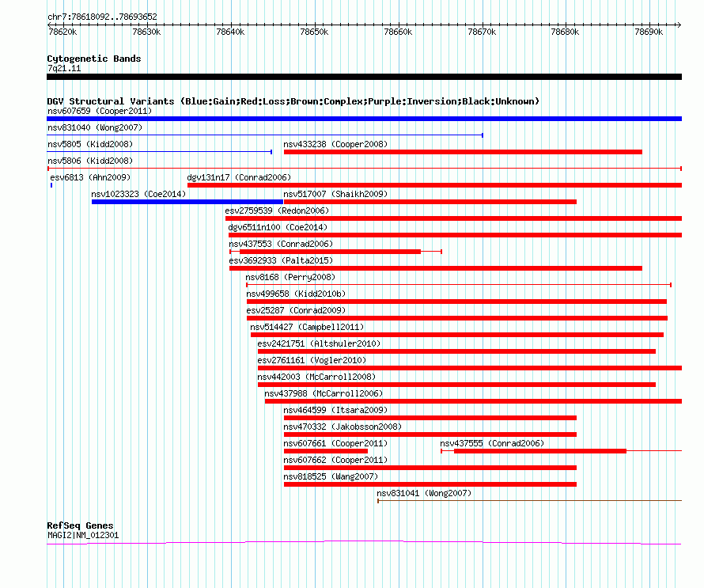The image size is (704, 588).
Task: Open variant nsv607661 (Cooper2011) label
Action: click(x=335, y=443)
